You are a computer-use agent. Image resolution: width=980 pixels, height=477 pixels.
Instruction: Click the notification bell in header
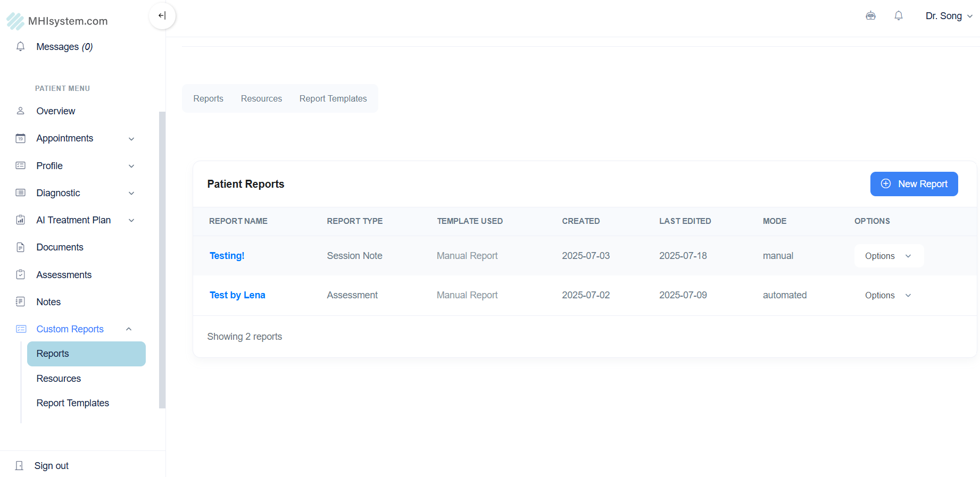(899, 16)
